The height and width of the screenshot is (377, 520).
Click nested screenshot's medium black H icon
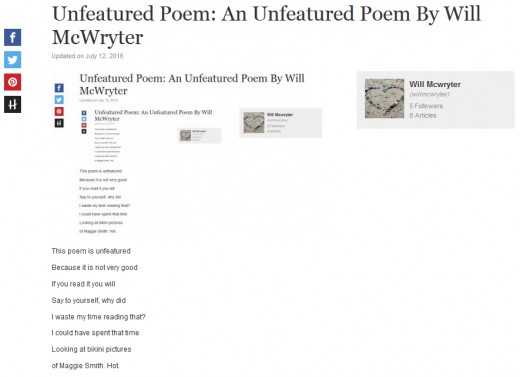pos(59,123)
